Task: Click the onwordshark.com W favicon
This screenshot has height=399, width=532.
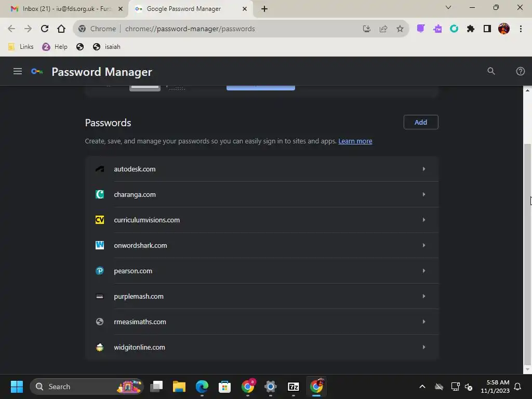Action: click(100, 245)
